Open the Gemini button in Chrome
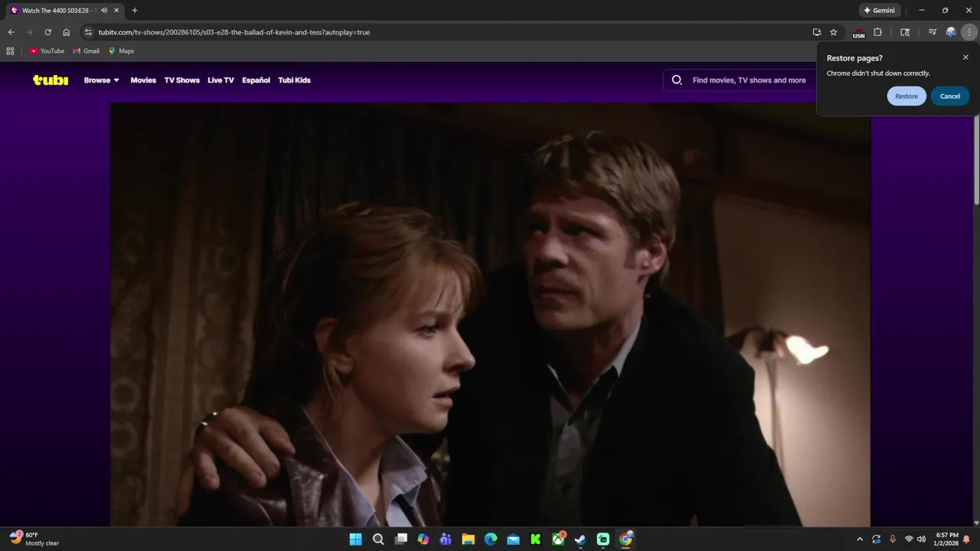The width and height of the screenshot is (980, 551). click(879, 11)
